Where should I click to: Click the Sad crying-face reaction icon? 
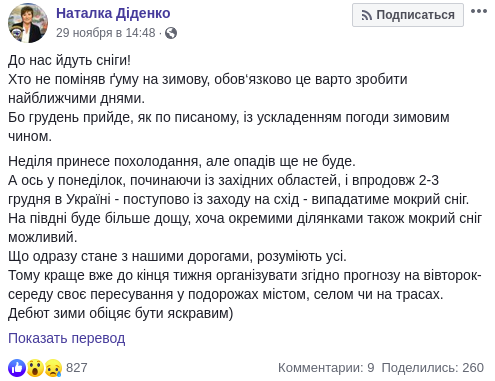point(53,368)
